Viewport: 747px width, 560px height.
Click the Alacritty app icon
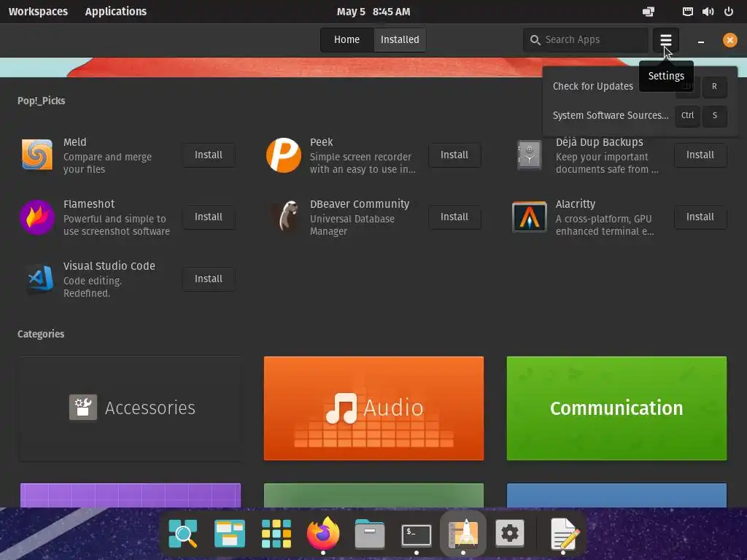[x=530, y=217]
